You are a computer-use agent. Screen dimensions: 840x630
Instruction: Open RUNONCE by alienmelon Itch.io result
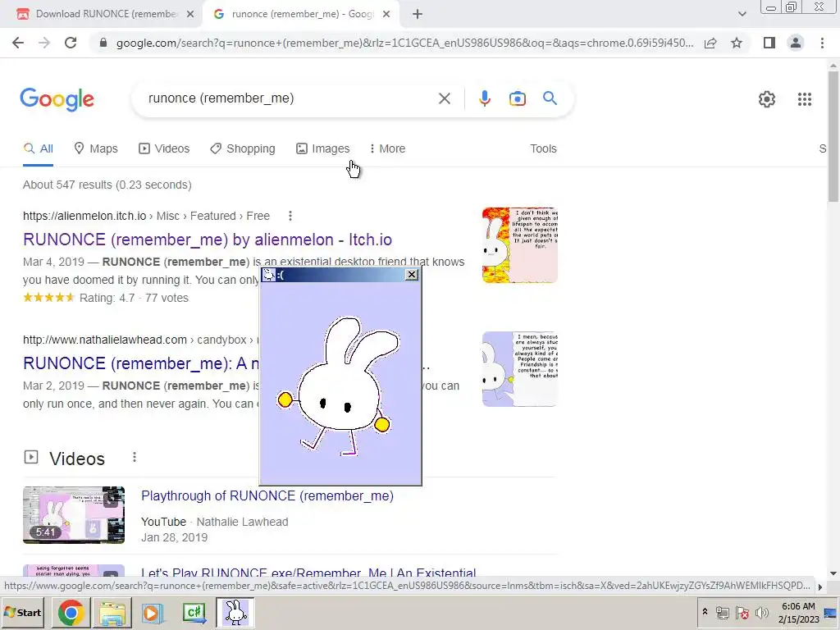pyautogui.click(x=208, y=240)
